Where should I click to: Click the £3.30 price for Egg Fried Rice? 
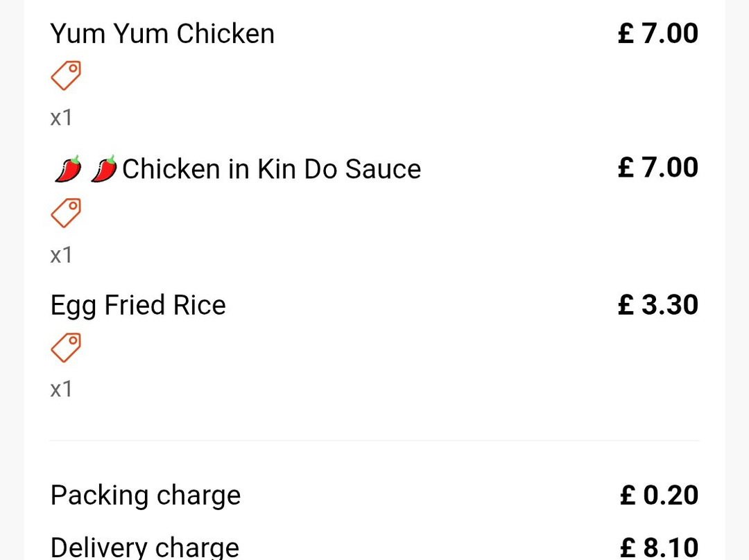[x=657, y=305]
